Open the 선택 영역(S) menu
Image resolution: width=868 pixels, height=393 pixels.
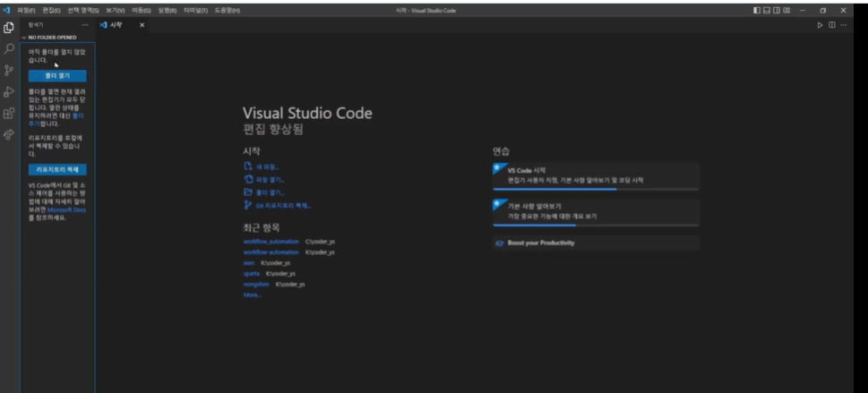[83, 11]
